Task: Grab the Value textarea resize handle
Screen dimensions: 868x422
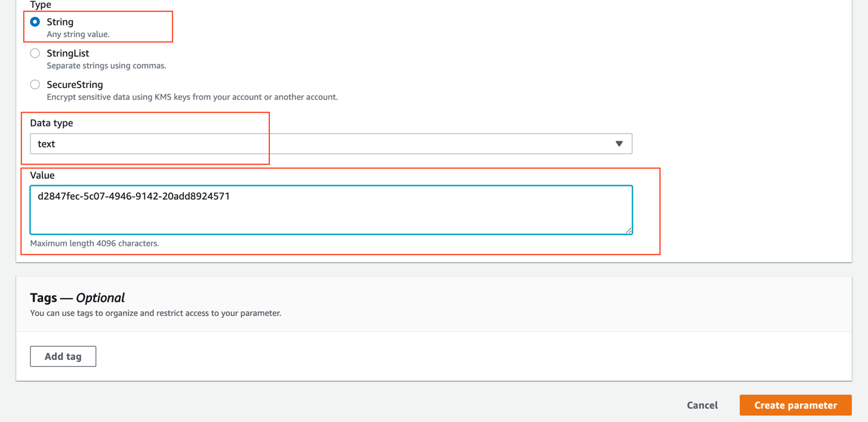Action: coord(628,230)
